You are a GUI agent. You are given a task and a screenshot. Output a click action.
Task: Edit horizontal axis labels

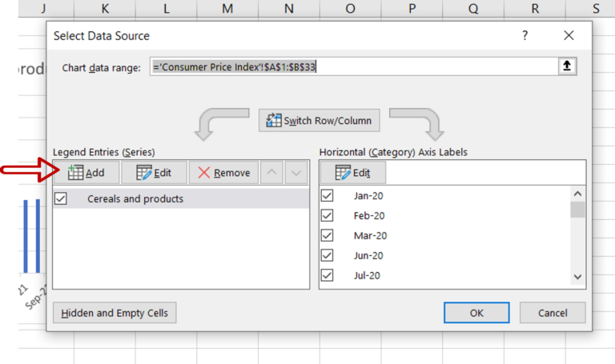352,173
